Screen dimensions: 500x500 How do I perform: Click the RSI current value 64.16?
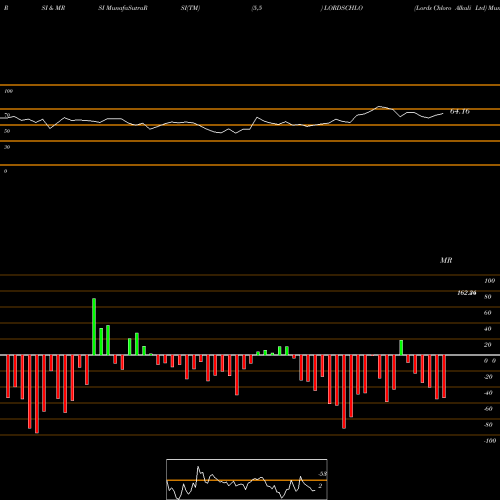[460, 111]
